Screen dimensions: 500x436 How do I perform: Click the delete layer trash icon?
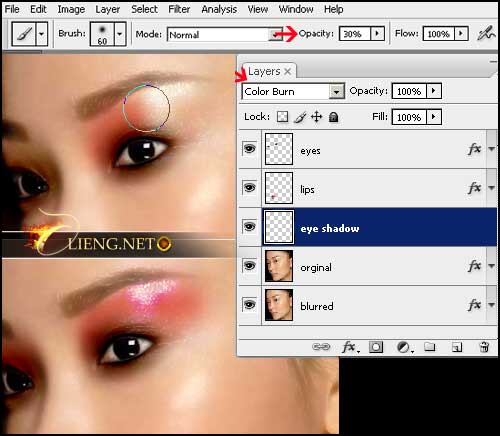[x=484, y=347]
